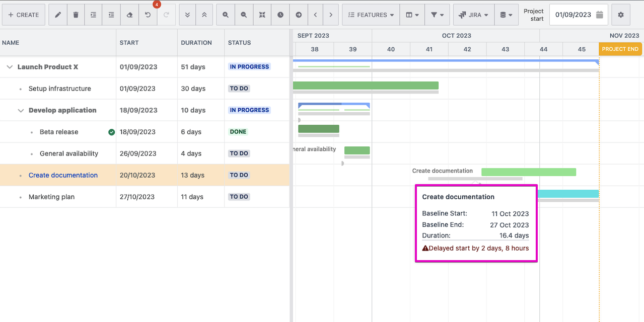644x322 pixels.
Task: Open settings with the gear icon
Action: click(x=620, y=15)
